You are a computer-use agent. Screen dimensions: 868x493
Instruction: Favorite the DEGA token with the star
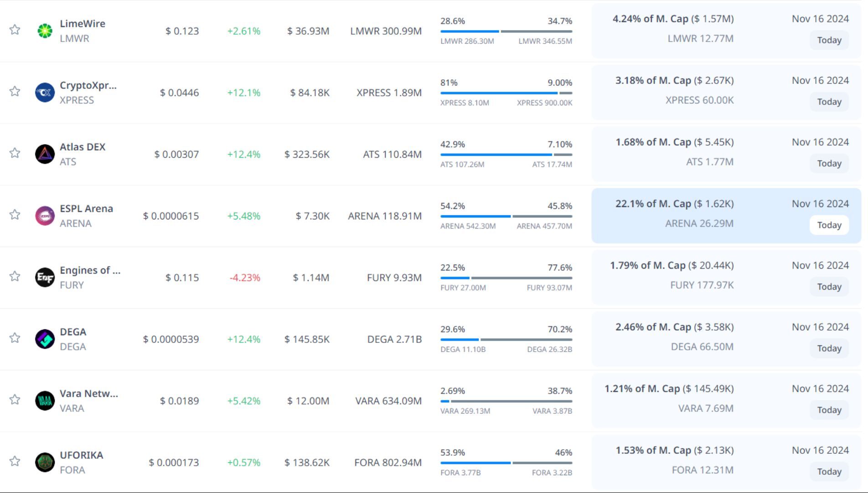tap(15, 338)
